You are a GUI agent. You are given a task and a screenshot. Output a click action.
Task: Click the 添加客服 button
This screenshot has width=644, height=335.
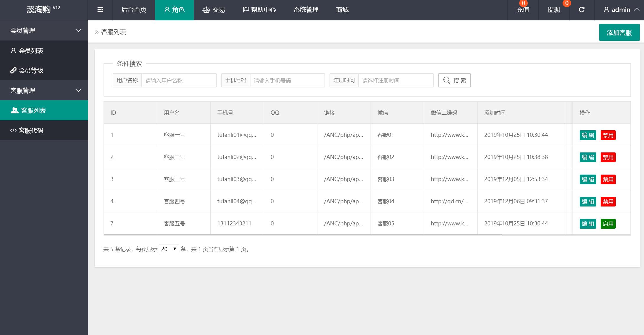click(619, 32)
